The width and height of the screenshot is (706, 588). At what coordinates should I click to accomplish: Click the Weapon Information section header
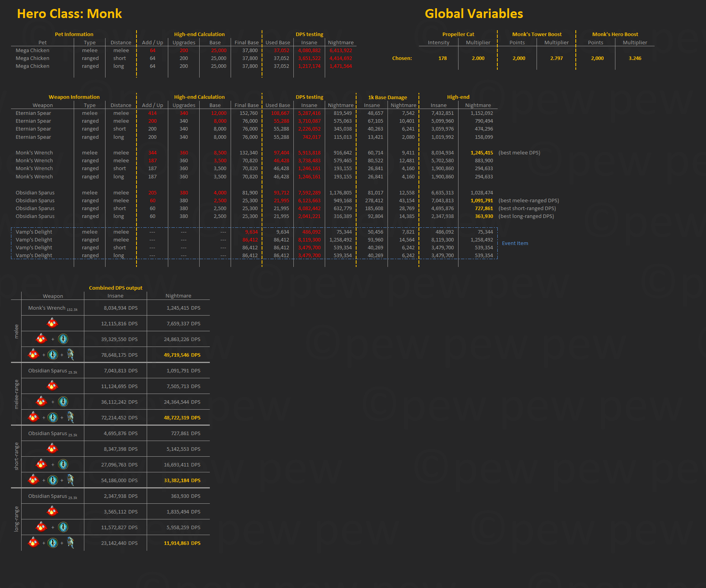pyautogui.click(x=74, y=97)
